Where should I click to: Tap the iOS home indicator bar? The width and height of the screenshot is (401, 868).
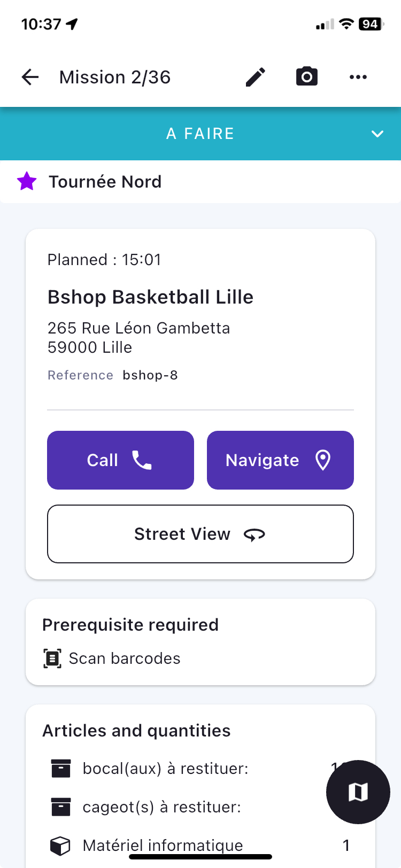pos(200,857)
